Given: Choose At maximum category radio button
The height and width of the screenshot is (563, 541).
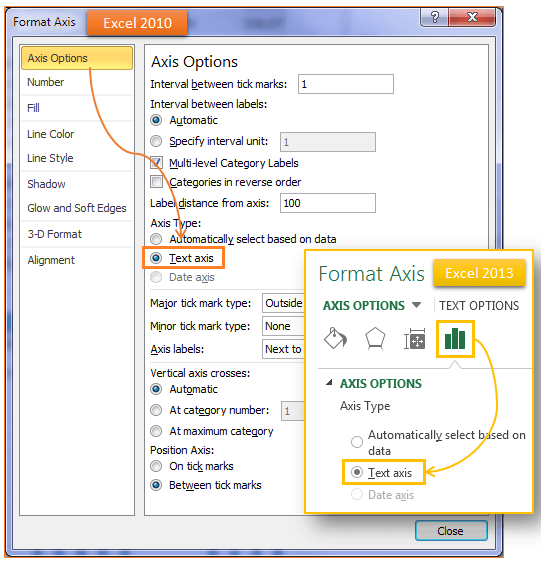Looking at the screenshot, I should (x=156, y=431).
